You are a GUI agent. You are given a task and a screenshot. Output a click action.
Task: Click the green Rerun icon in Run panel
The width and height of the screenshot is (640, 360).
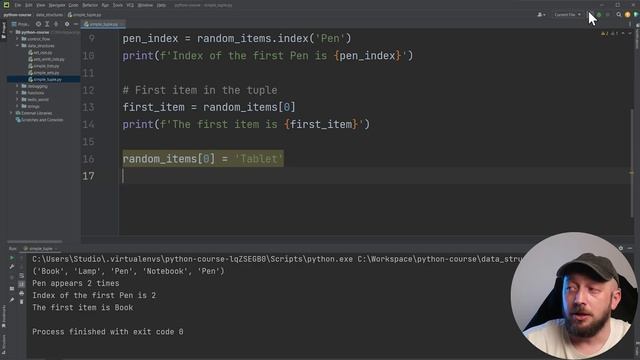click(12, 258)
